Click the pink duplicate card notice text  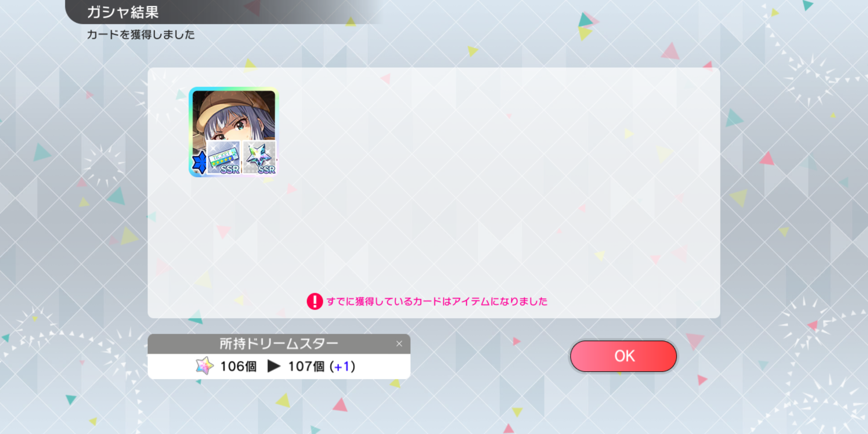coord(437,301)
